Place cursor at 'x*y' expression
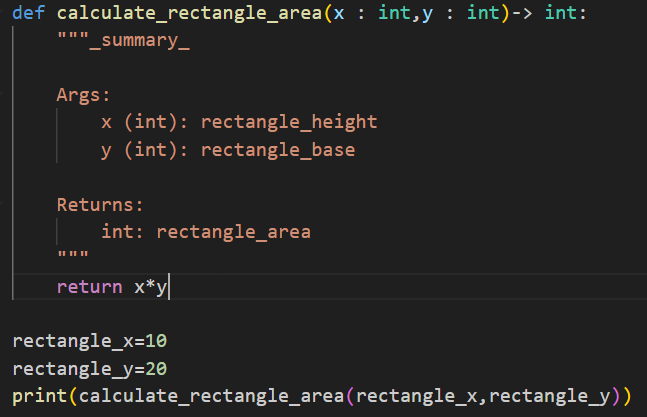This screenshot has height=417, width=647. point(150,287)
